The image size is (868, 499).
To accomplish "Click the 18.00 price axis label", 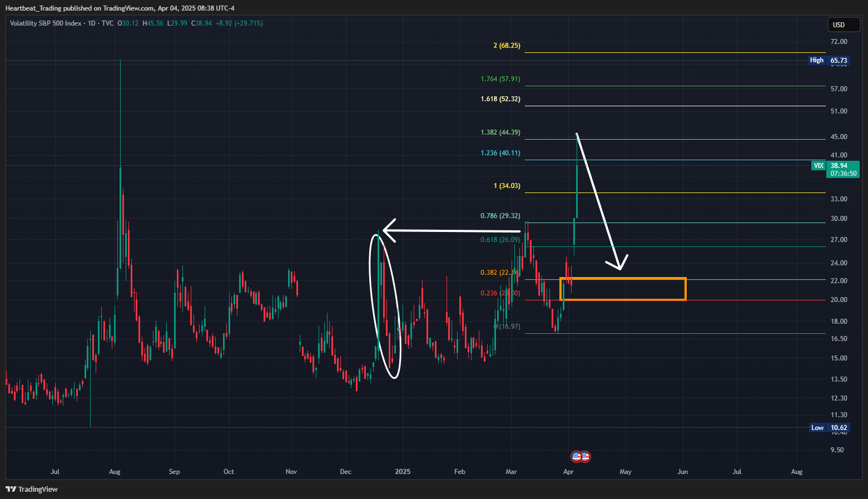I will click(839, 322).
